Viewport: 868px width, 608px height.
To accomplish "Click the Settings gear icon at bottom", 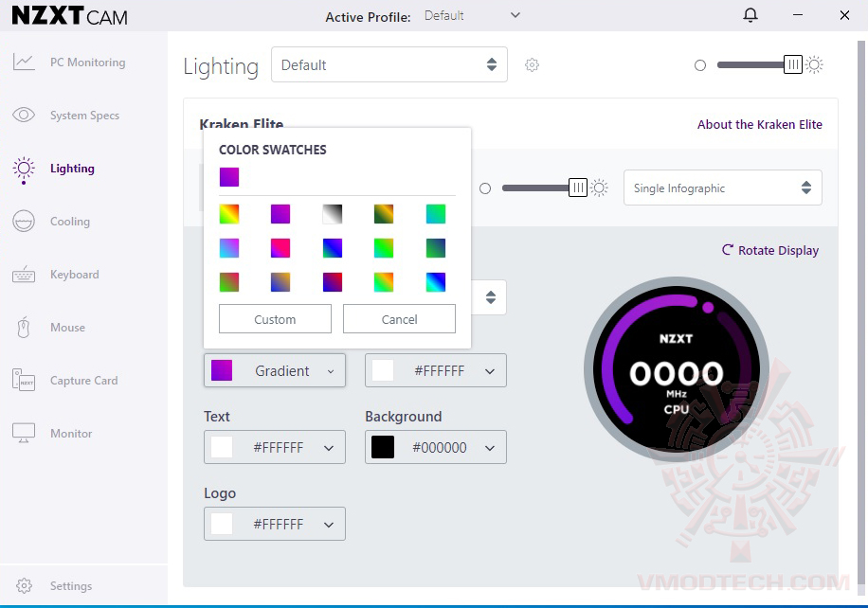I will tap(24, 585).
